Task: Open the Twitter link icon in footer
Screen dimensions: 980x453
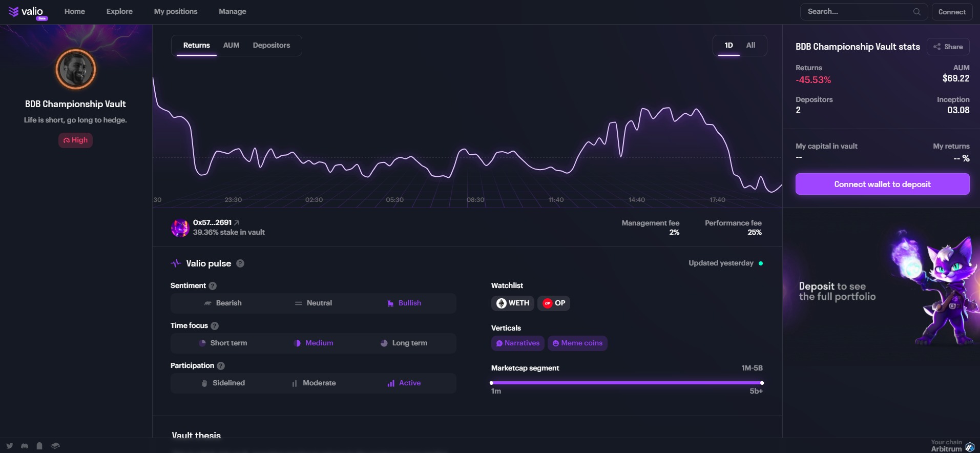Action: click(10, 446)
